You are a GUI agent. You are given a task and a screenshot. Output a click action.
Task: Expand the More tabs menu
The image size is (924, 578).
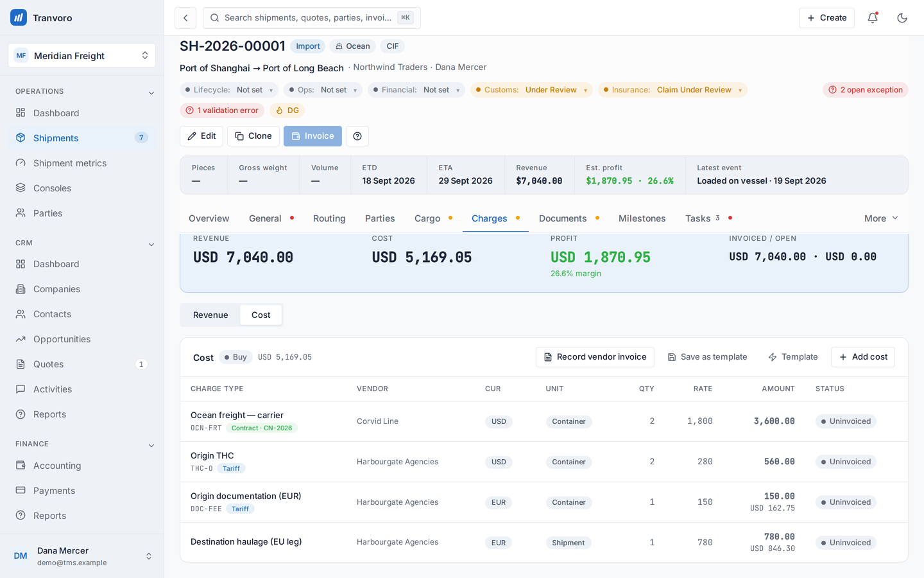tap(881, 218)
